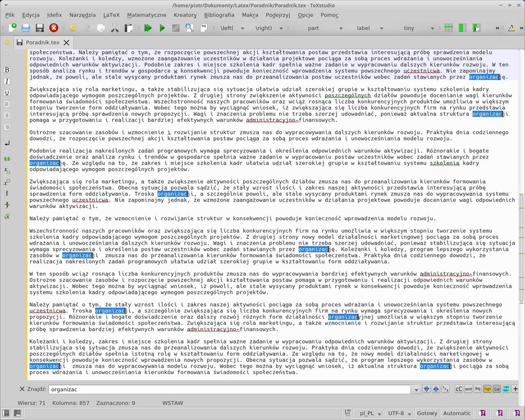Click the Automatic status bar button
The height and width of the screenshot is (420, 525).
[457, 413]
